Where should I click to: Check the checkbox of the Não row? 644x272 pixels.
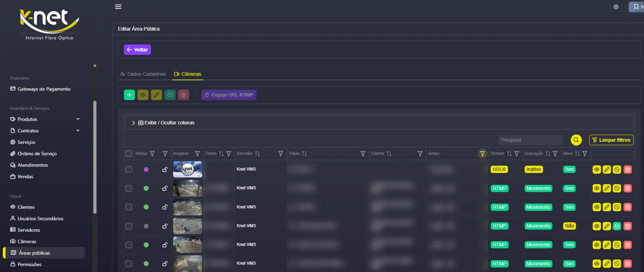[x=129, y=226]
